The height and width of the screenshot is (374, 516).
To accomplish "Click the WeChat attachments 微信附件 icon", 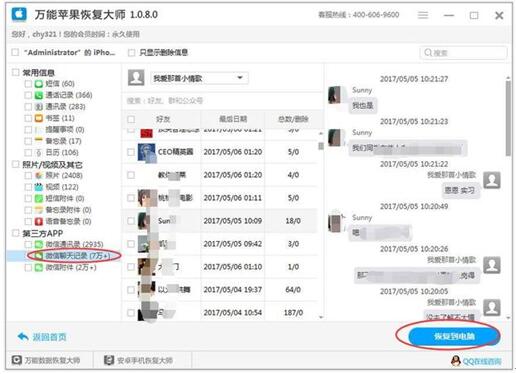I will coord(39,267).
